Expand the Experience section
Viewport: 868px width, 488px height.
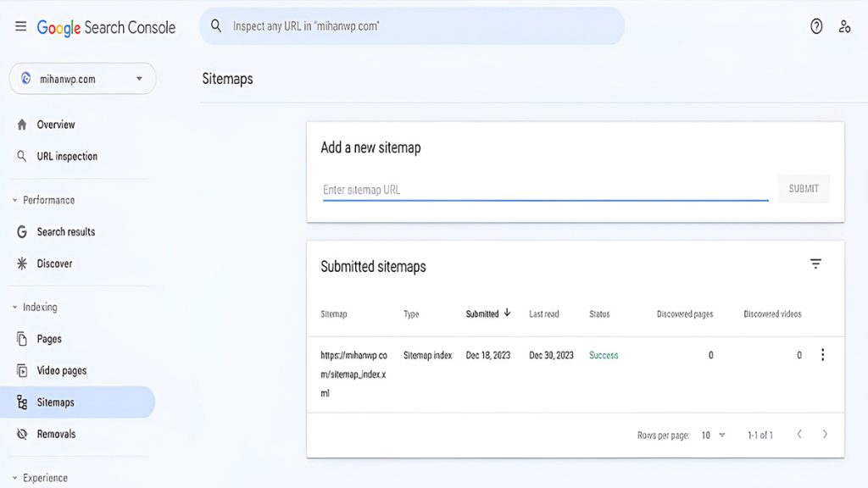pos(15,478)
